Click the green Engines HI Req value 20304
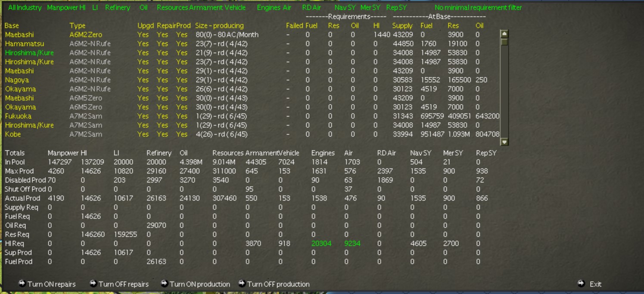The width and height of the screenshot is (644, 294). click(x=321, y=244)
